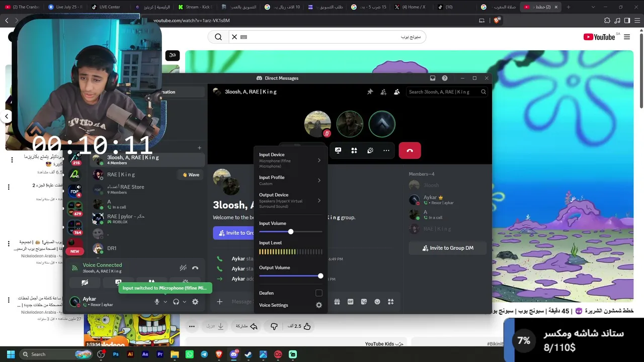
Task: Open Brave Shields icon in address bar
Action: (497, 21)
